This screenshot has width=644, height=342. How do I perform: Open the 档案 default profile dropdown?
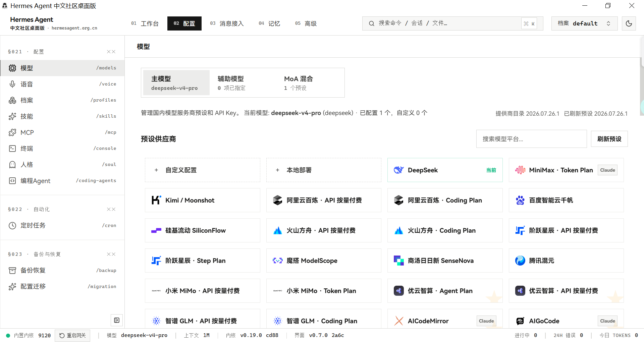click(584, 23)
